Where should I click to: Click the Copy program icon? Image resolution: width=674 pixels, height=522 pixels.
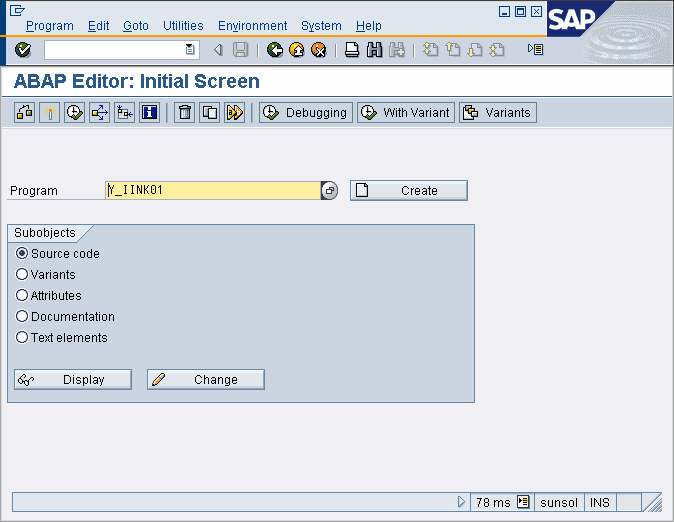click(x=210, y=113)
